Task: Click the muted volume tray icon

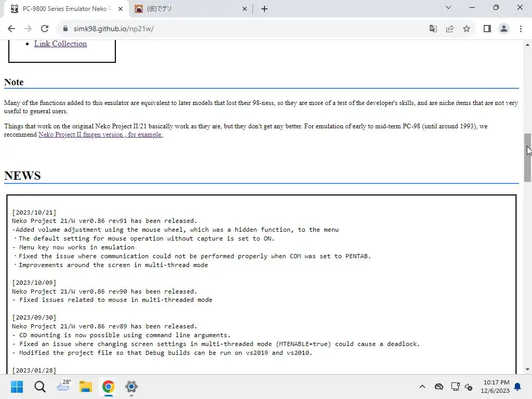Action: coord(469,387)
